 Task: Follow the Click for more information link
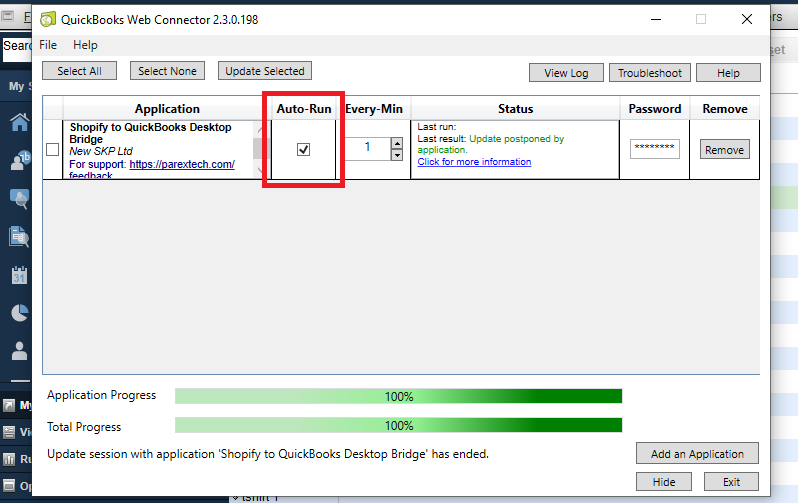pyautogui.click(x=474, y=162)
